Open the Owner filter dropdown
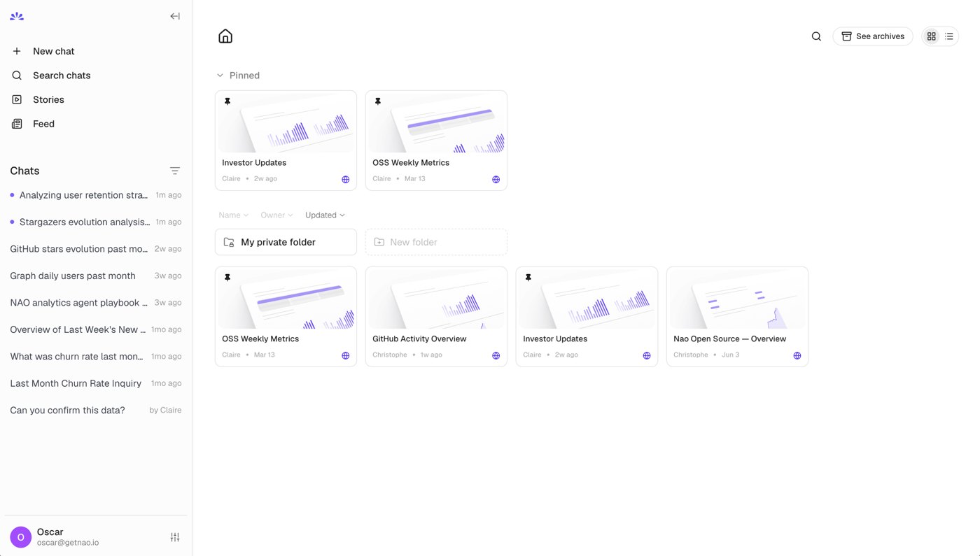 click(x=276, y=215)
